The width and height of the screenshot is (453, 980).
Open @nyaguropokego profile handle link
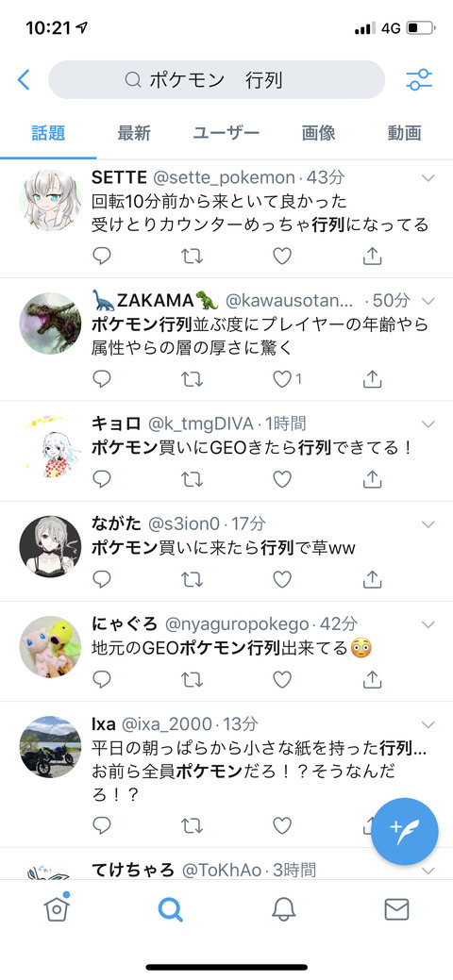click(x=237, y=624)
